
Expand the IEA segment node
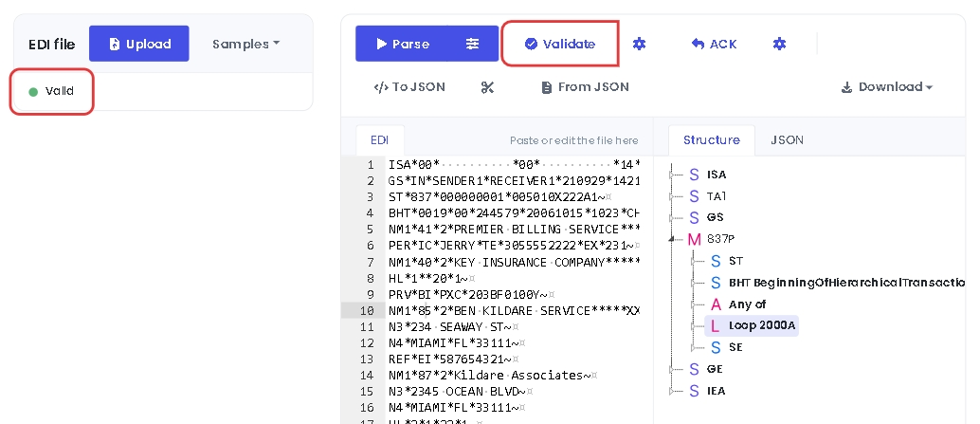pos(673,391)
